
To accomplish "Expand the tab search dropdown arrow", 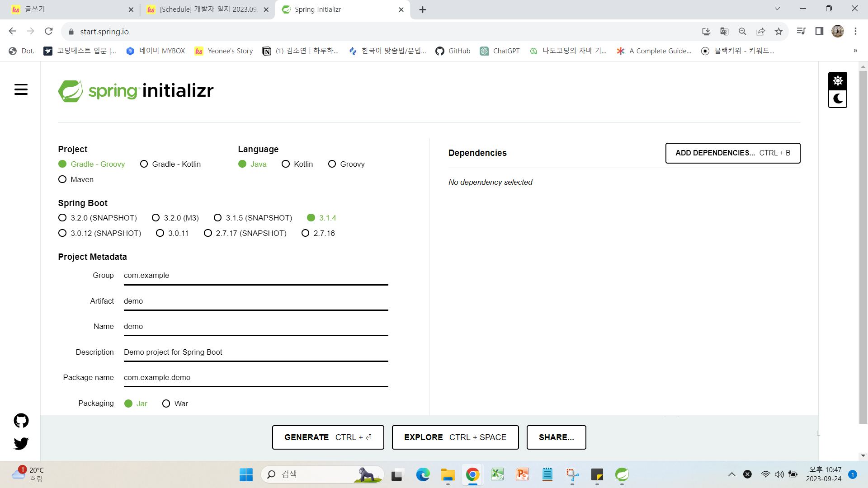I will [777, 9].
